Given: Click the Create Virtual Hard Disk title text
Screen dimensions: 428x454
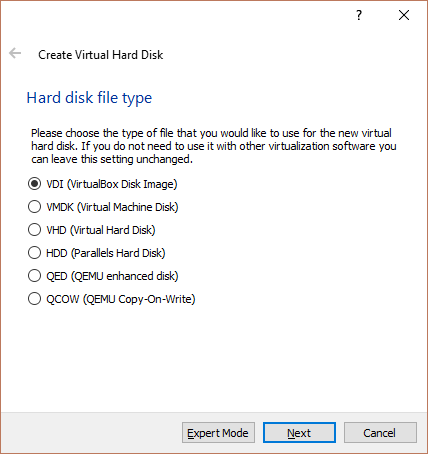Looking at the screenshot, I should coord(101,55).
